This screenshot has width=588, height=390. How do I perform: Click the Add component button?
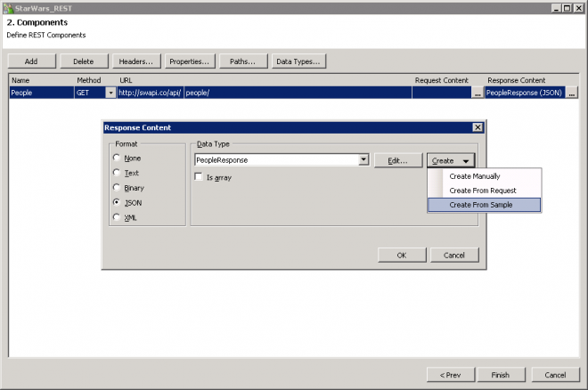pos(31,61)
